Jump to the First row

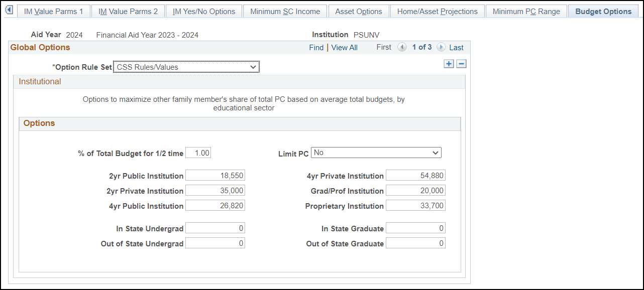(383, 47)
